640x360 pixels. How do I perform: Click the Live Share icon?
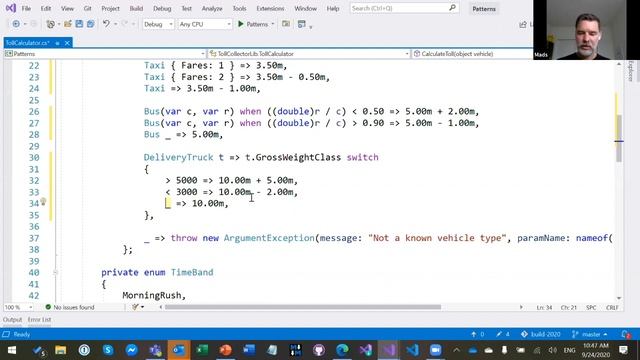click(523, 24)
